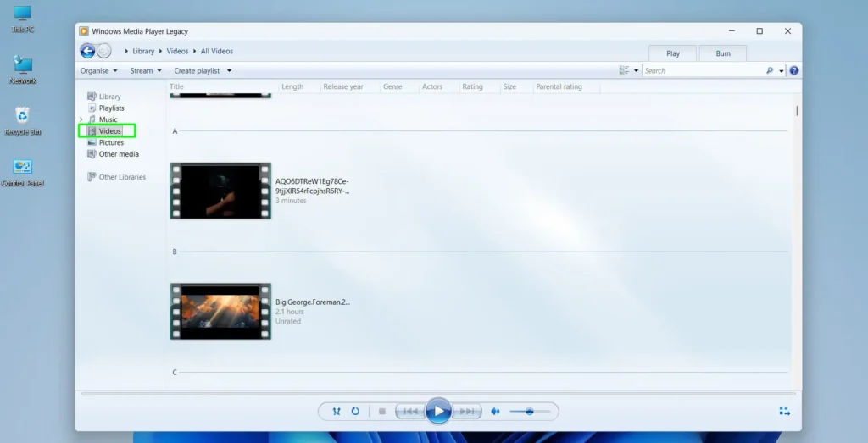This screenshot has width=868, height=443.
Task: Toggle shuffle in playback controls
Action: tap(336, 412)
